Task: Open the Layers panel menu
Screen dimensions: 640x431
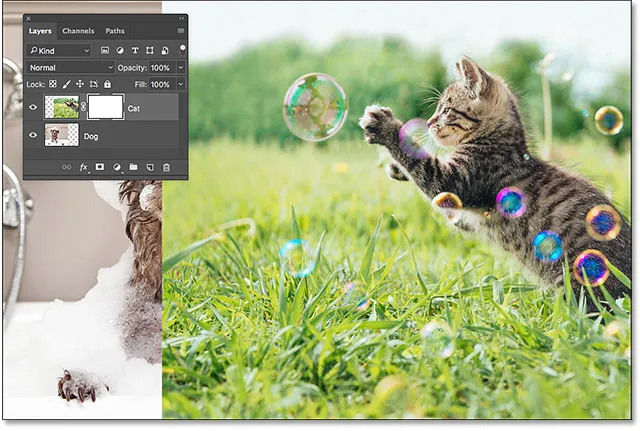Action: point(180,31)
